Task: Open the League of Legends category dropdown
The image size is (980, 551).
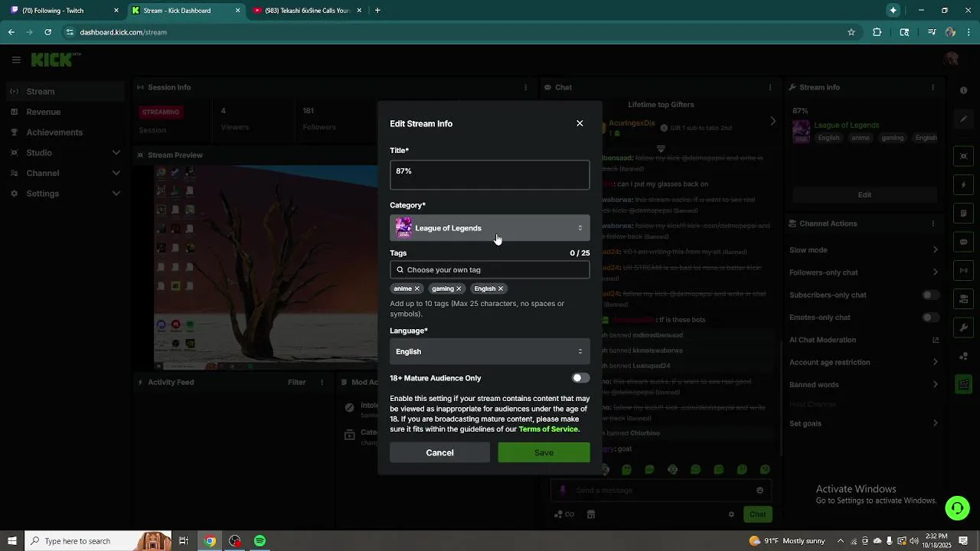Action: (x=490, y=228)
